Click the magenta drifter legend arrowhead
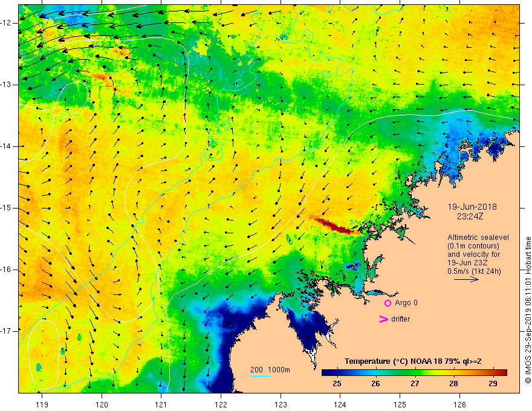The image size is (532, 411). click(383, 319)
